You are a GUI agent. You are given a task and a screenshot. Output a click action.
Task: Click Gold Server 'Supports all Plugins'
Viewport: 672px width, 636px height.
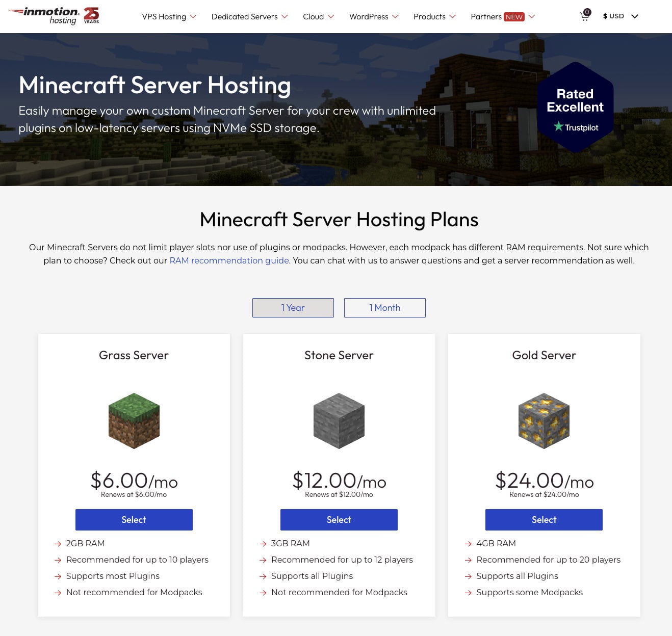coord(517,576)
